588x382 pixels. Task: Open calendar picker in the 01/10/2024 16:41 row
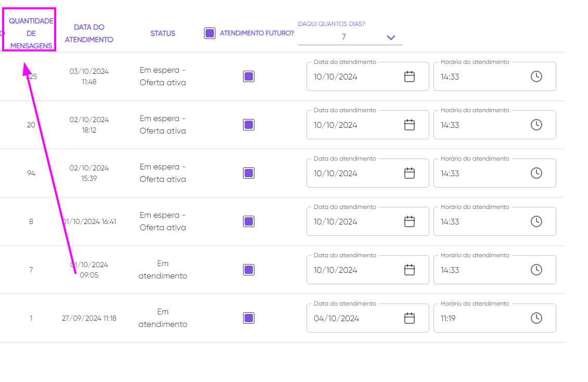[x=409, y=221]
